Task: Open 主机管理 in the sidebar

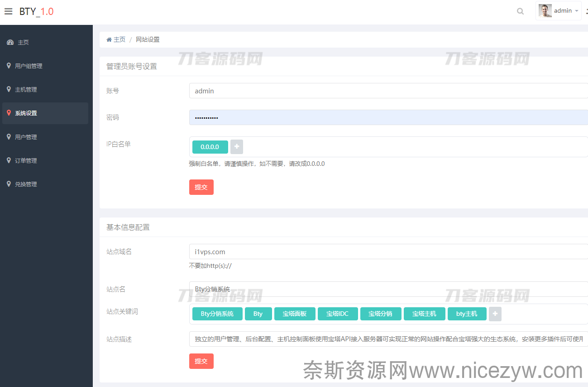Action: click(x=45, y=89)
